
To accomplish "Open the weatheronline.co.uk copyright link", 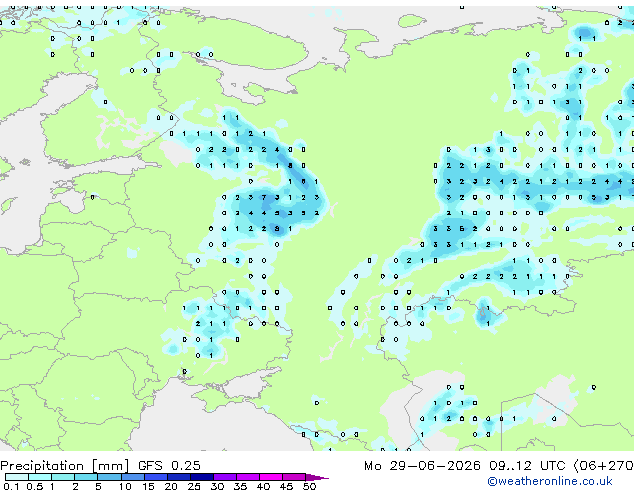I will coord(550,482).
